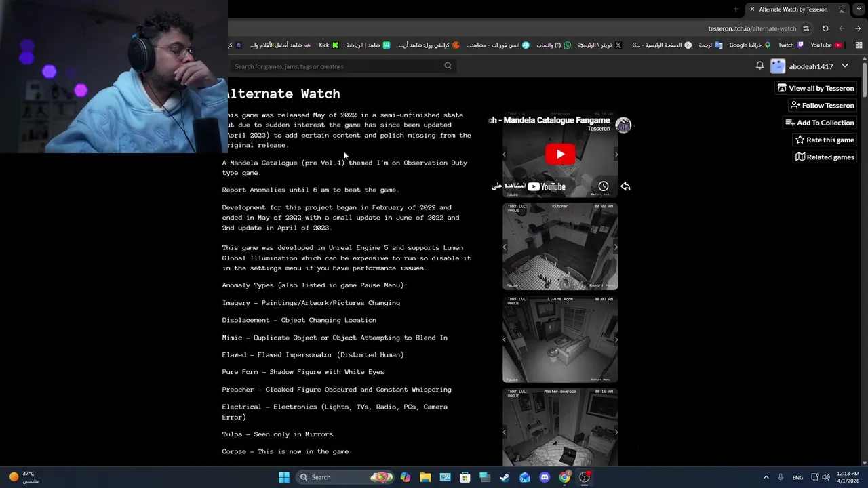Click the microphone icon in system tray

coord(781,477)
